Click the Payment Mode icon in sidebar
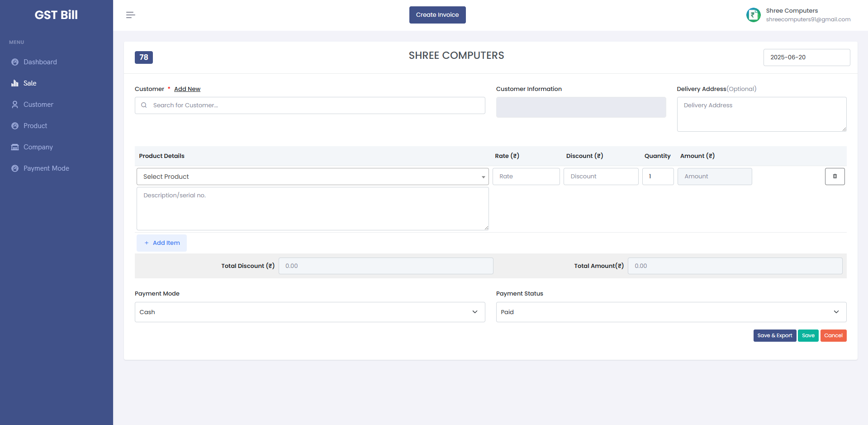 [15, 168]
